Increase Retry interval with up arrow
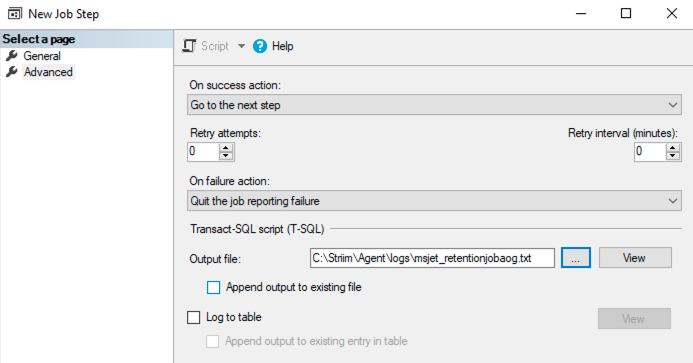This screenshot has height=363, width=693. 673,148
